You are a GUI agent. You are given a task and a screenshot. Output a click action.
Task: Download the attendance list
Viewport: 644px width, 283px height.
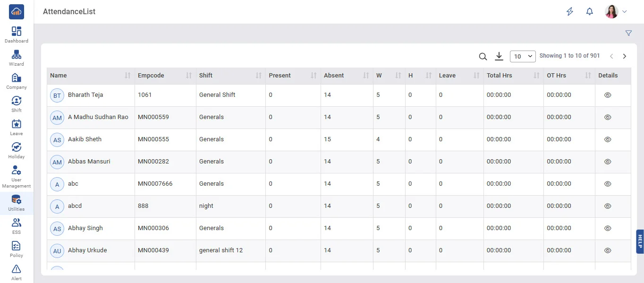click(499, 56)
